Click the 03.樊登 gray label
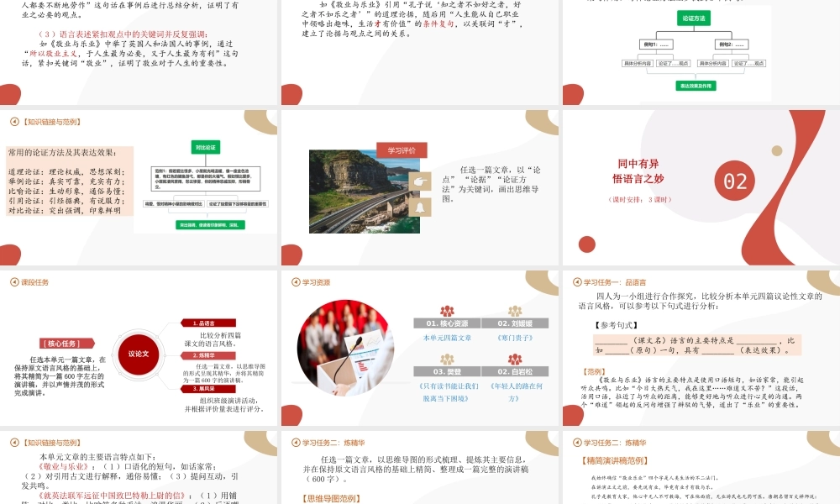Image resolution: width=840 pixels, height=504 pixels. (x=447, y=372)
